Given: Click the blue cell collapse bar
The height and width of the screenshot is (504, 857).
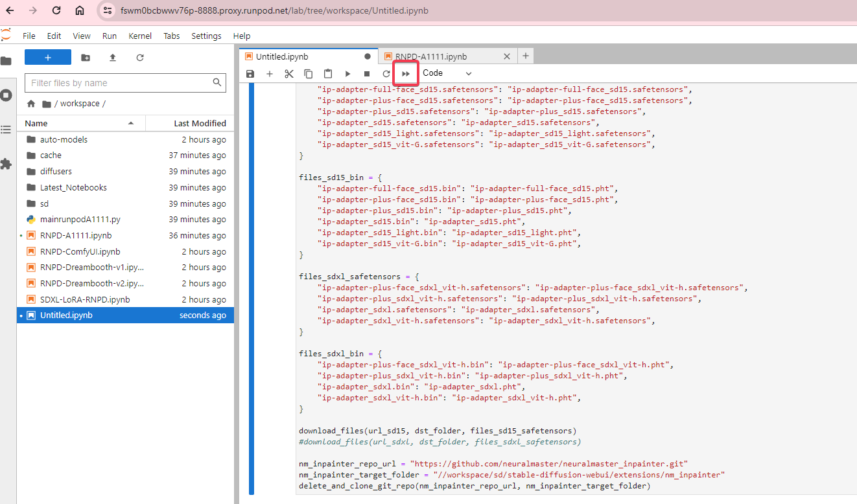Looking at the screenshot, I should pyautogui.click(x=252, y=288).
